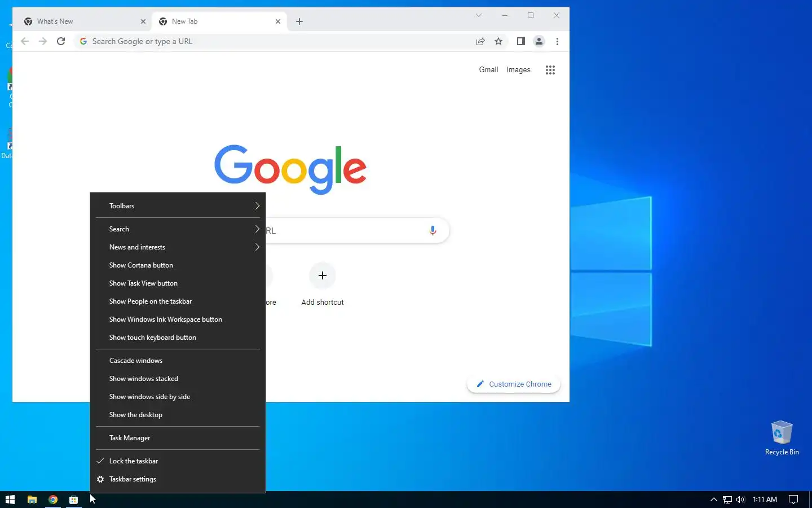This screenshot has height=508, width=812.
Task: Open the notification center icon
Action: (793, 500)
